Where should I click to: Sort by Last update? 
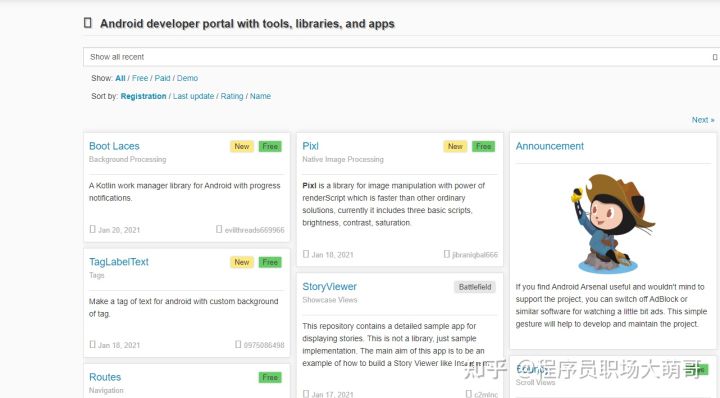193,96
